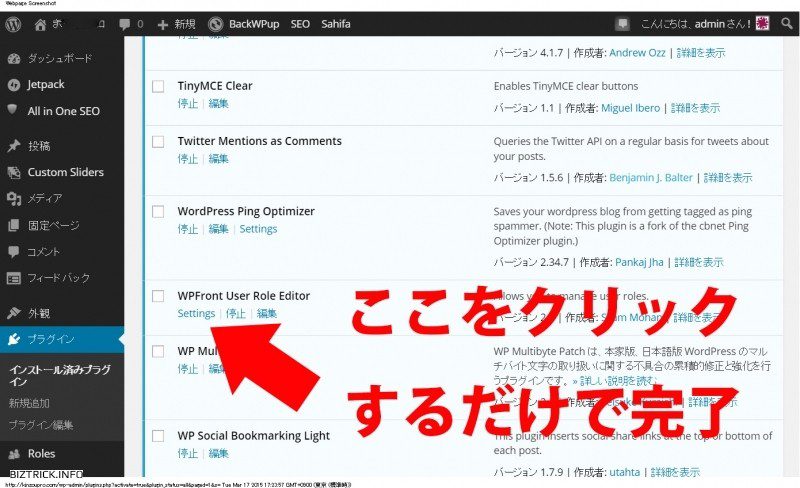Click 停止 under WP Social Bookmarking Light

tap(188, 453)
